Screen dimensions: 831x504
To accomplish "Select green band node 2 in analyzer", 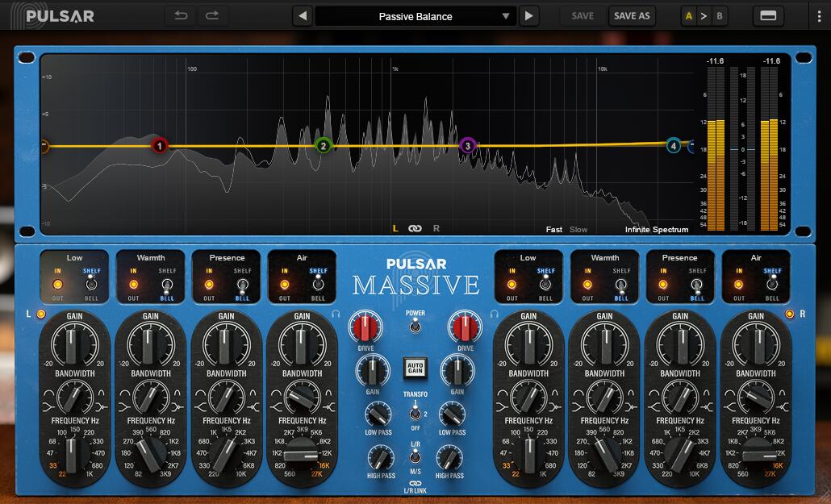I will (x=323, y=146).
